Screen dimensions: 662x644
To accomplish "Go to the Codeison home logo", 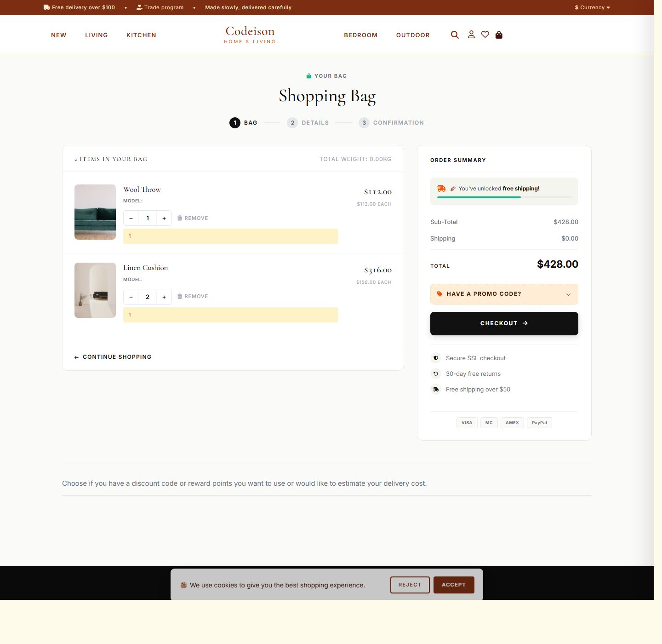I will 250,34.
